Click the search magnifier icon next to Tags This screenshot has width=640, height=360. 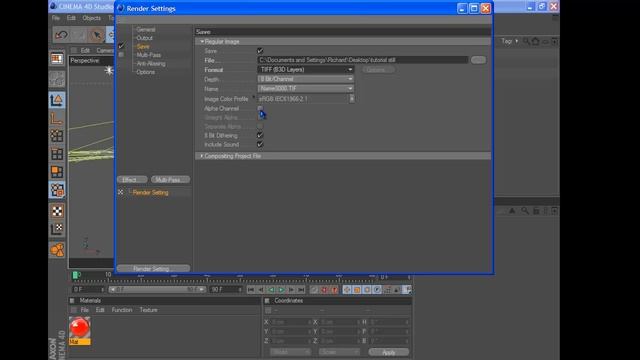click(x=526, y=41)
